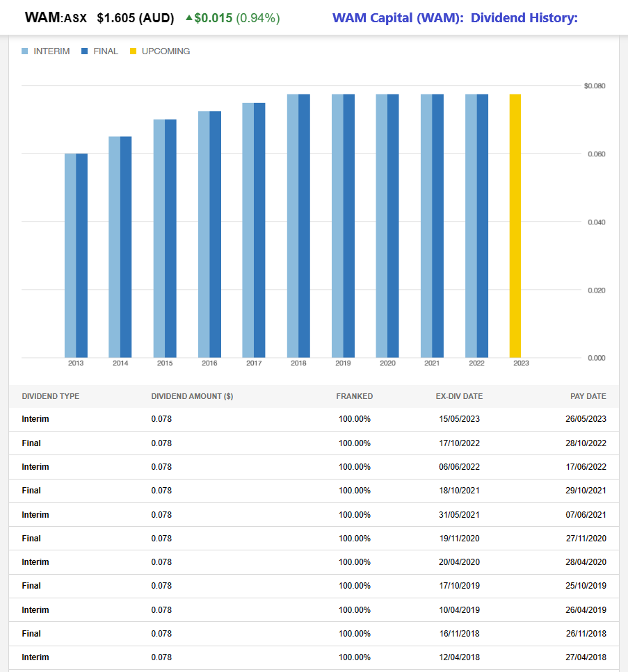Click the dark blue FINAL legend swatch
Image resolution: width=628 pixels, height=672 pixels.
coord(85,51)
